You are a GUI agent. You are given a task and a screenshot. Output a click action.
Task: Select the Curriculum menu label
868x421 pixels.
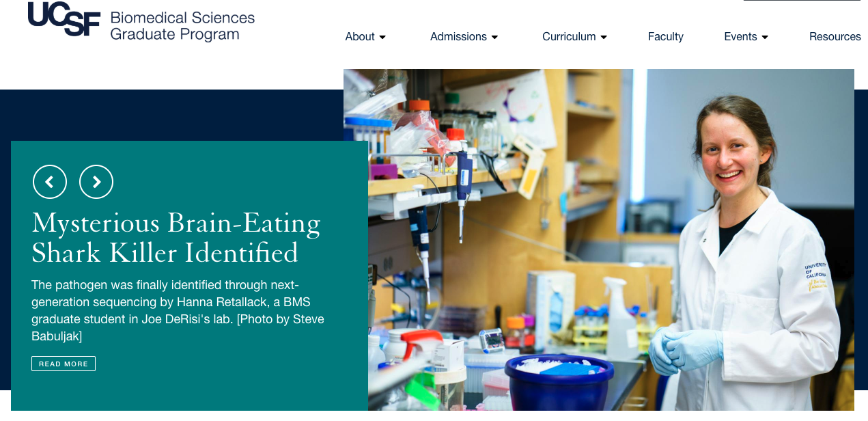569,37
